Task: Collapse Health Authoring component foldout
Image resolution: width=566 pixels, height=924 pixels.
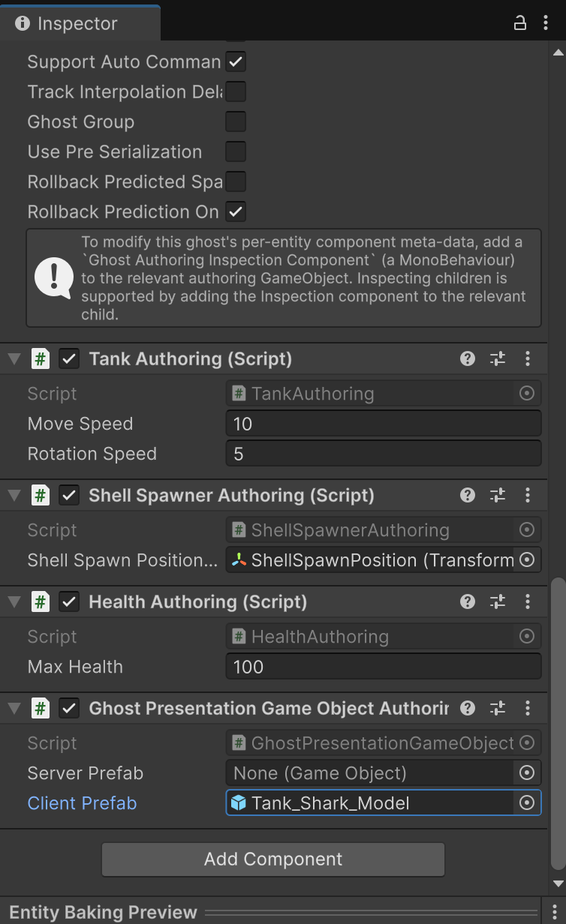Action: [x=14, y=601]
